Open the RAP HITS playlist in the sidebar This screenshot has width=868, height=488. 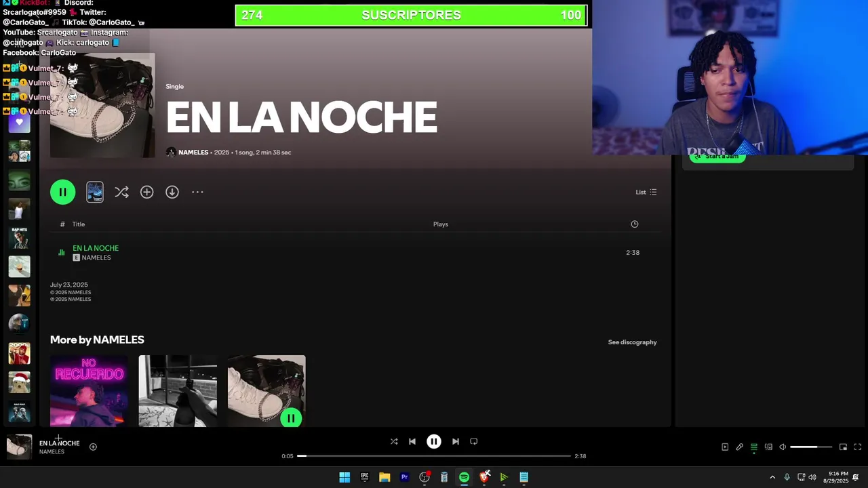(x=19, y=238)
